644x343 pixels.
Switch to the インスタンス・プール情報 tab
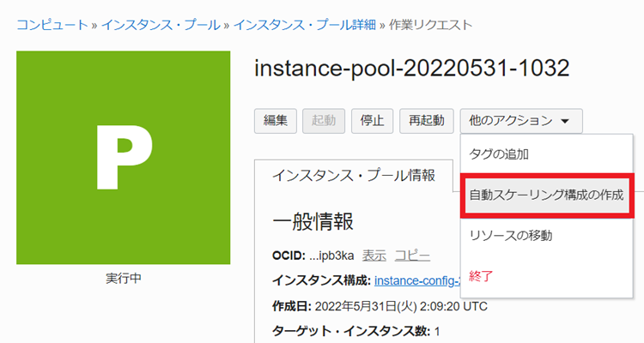coord(353,175)
